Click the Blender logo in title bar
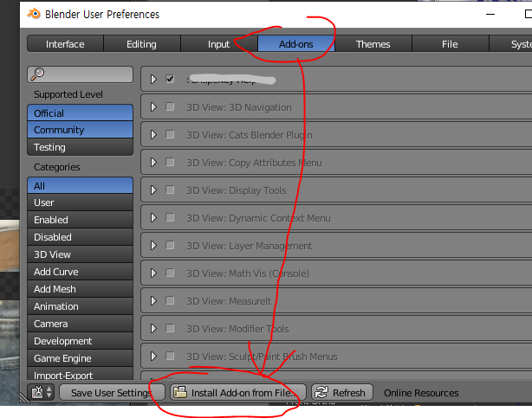This screenshot has height=418, width=532. pyautogui.click(x=34, y=14)
